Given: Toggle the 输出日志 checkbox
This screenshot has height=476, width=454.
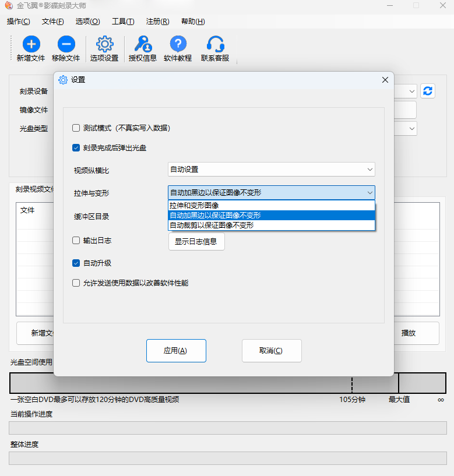Looking at the screenshot, I should (76, 240).
